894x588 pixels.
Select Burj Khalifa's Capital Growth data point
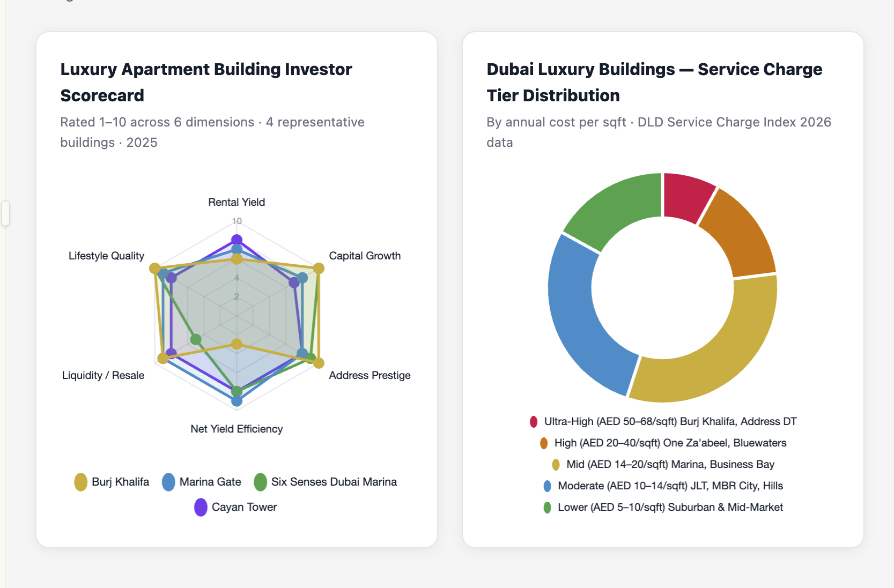click(x=319, y=268)
